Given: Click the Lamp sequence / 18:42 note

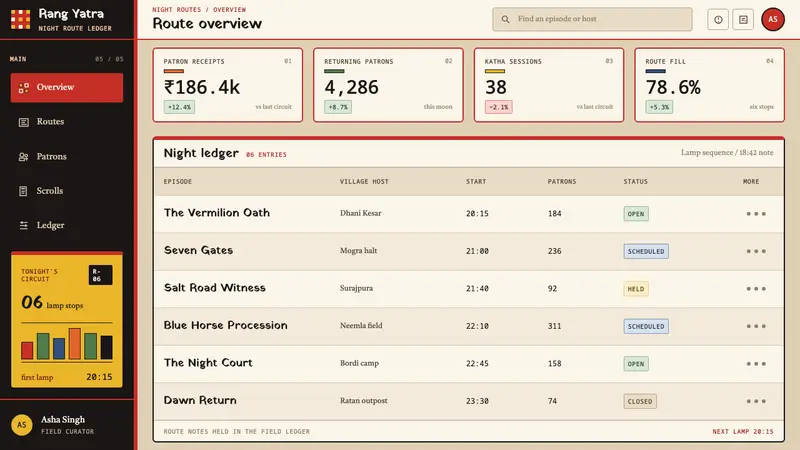Looking at the screenshot, I should point(727,153).
